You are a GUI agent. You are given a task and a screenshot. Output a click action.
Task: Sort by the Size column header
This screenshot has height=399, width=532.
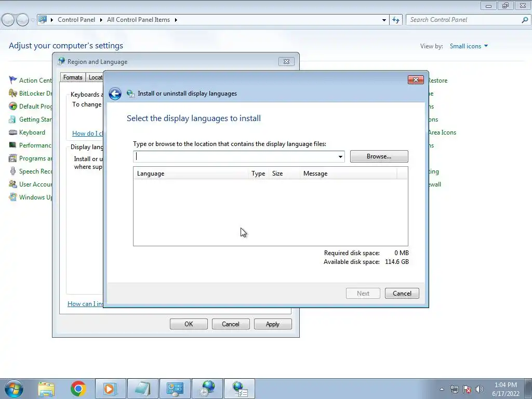pyautogui.click(x=284, y=174)
